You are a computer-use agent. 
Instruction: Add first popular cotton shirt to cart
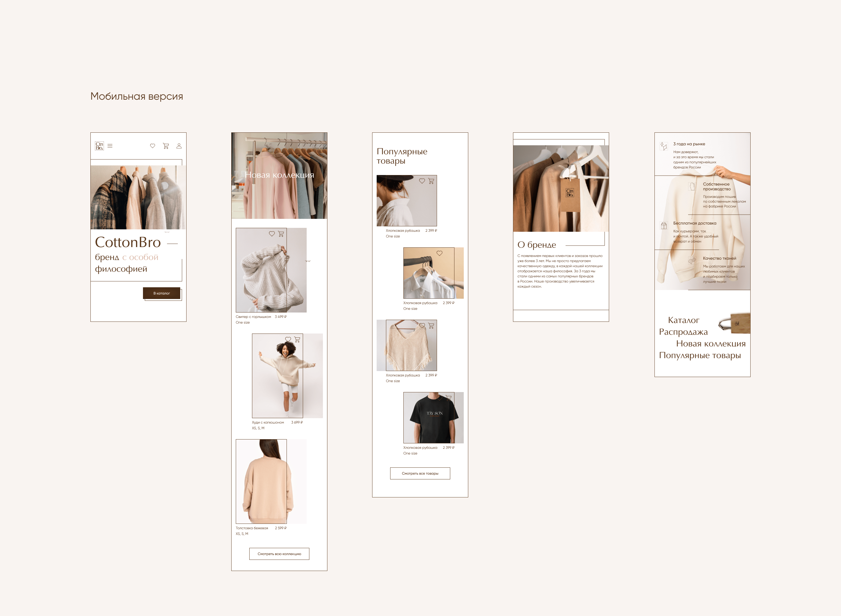431,181
